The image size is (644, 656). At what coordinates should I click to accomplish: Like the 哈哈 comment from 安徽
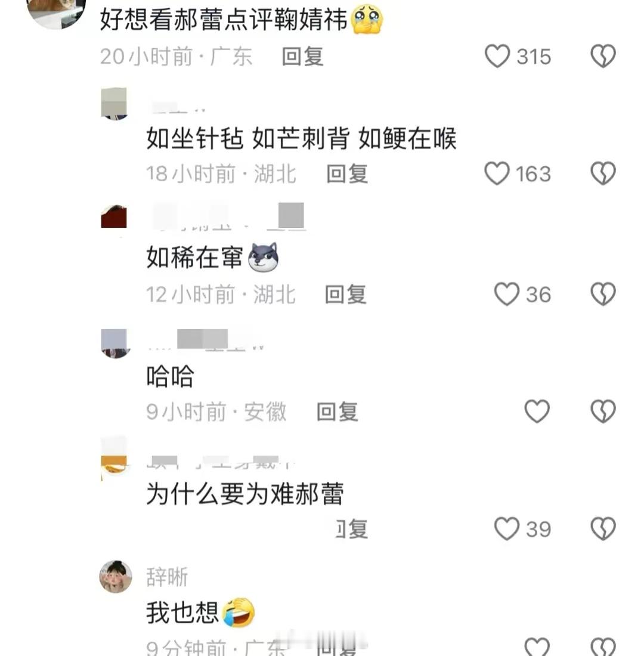click(537, 411)
